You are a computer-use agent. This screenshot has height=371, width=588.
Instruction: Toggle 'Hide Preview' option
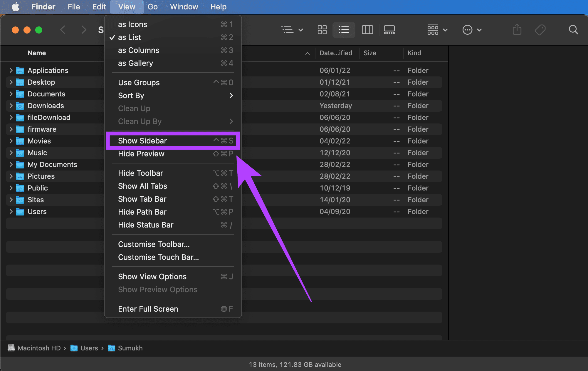(141, 153)
